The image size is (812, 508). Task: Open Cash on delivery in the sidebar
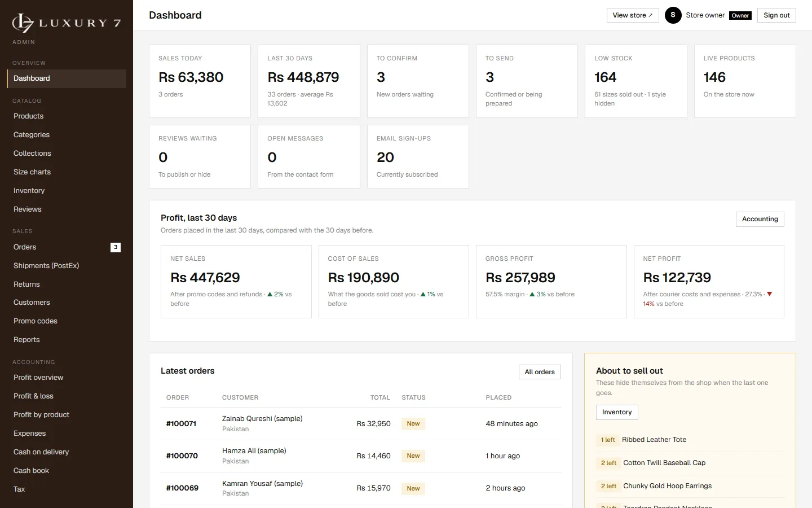point(67,452)
